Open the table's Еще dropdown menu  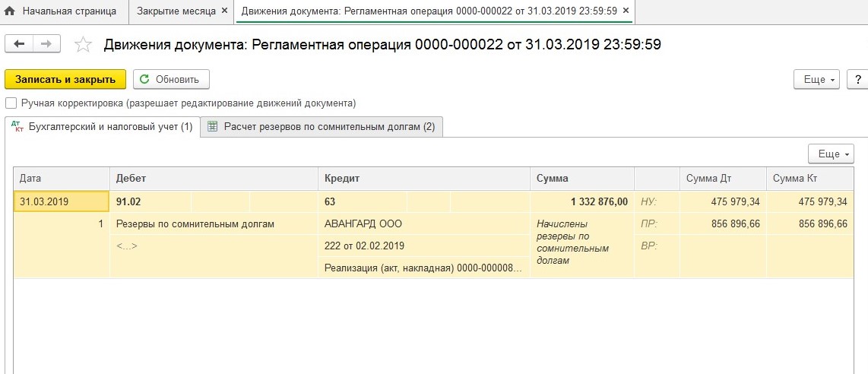(831, 154)
